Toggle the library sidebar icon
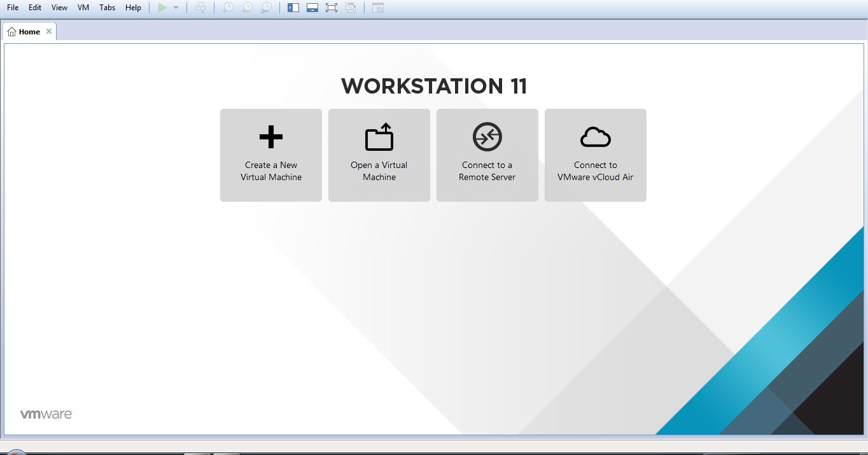868x455 pixels. pos(293,8)
